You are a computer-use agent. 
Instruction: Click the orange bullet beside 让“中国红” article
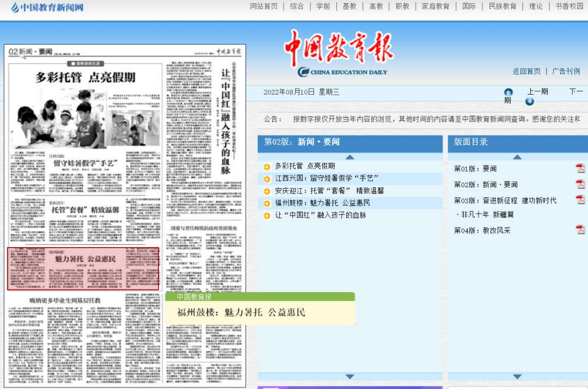[267, 216]
